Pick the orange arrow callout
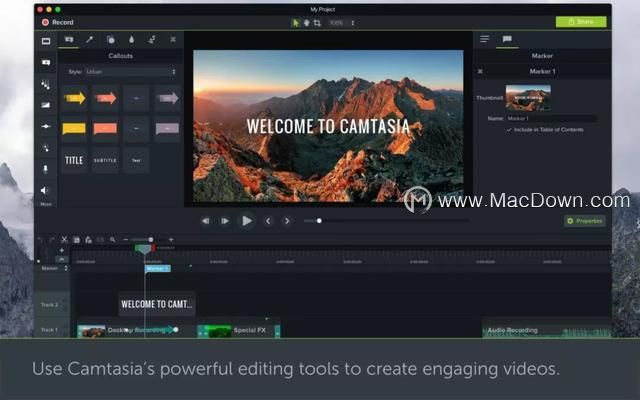This screenshot has height=400, width=640. point(105,98)
